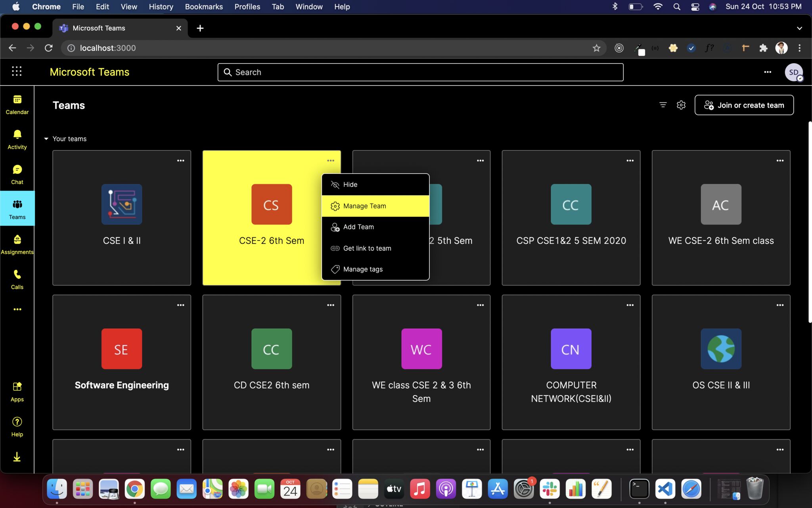
Task: Open more options on OS CSE II & III card
Action: coord(779,305)
